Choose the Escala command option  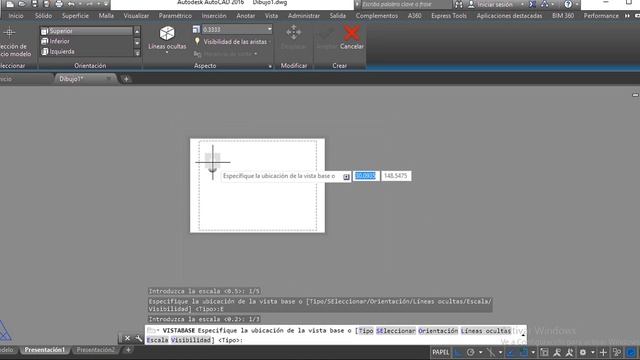coord(158,340)
